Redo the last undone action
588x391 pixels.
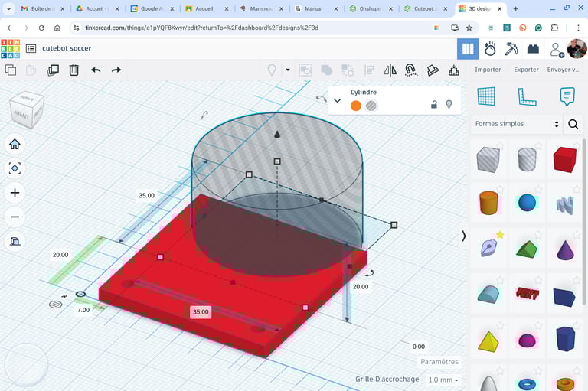click(116, 70)
